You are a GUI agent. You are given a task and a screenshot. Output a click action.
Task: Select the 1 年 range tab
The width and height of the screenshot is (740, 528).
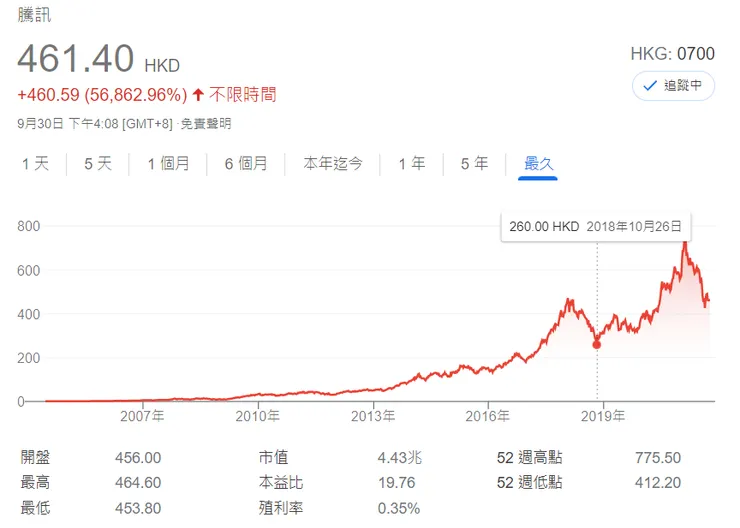(x=412, y=164)
